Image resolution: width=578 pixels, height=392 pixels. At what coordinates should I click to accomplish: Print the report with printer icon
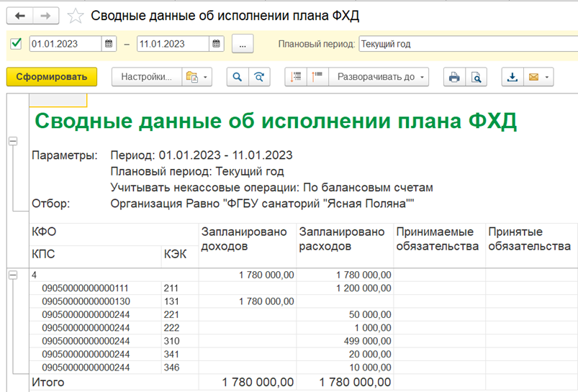click(x=454, y=77)
